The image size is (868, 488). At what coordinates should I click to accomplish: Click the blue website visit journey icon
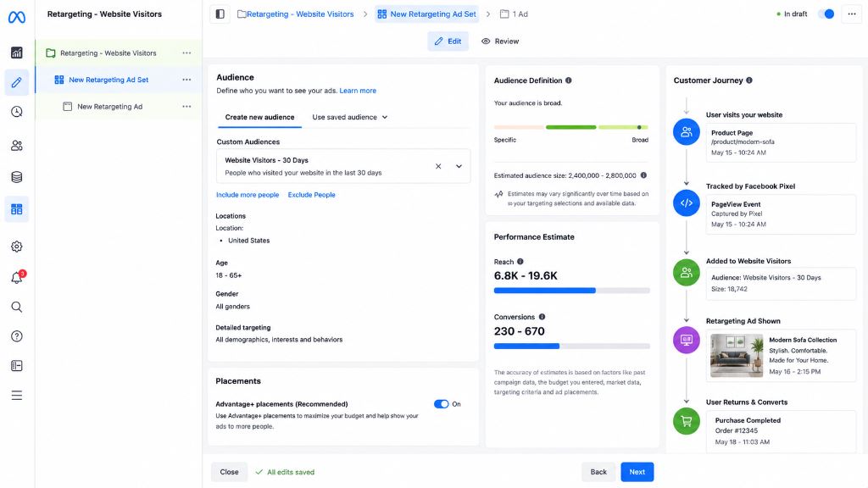tap(687, 132)
